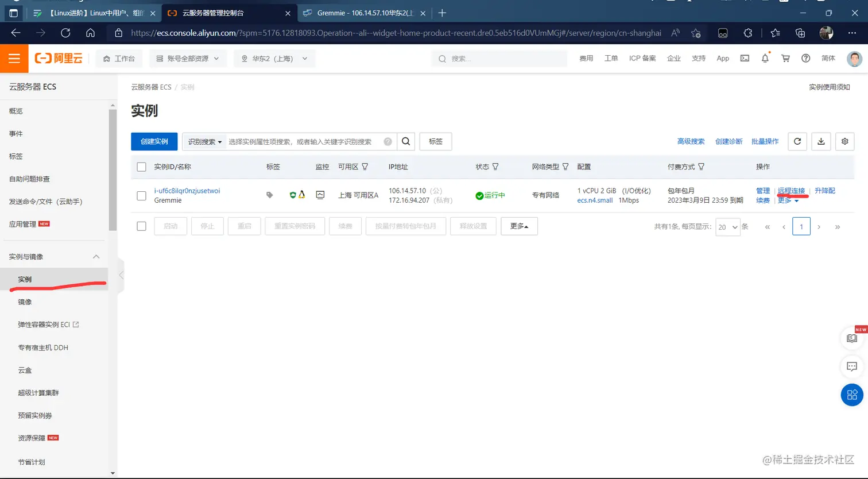
Task: Open the 可用区 column filter
Action: 365,167
